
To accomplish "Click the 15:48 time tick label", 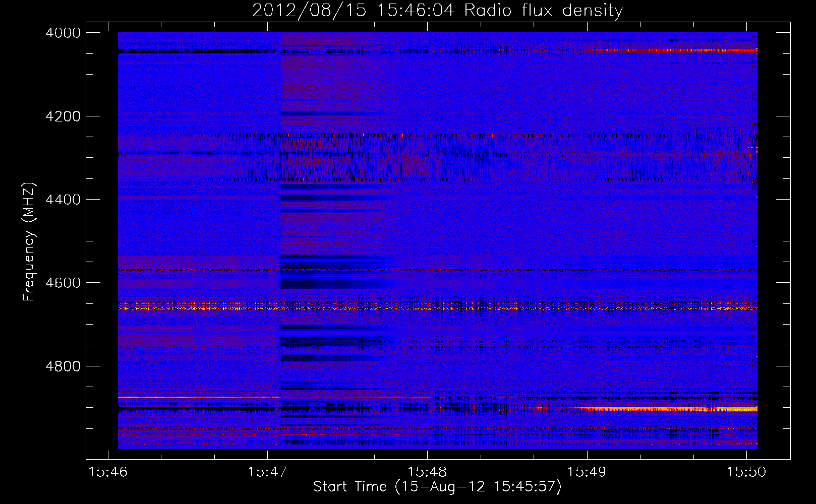I will (427, 472).
